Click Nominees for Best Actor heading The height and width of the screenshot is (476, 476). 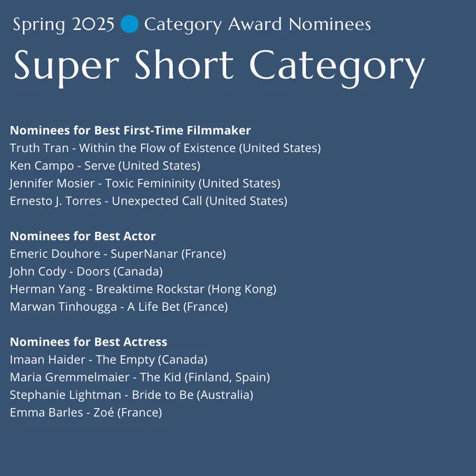(83, 236)
